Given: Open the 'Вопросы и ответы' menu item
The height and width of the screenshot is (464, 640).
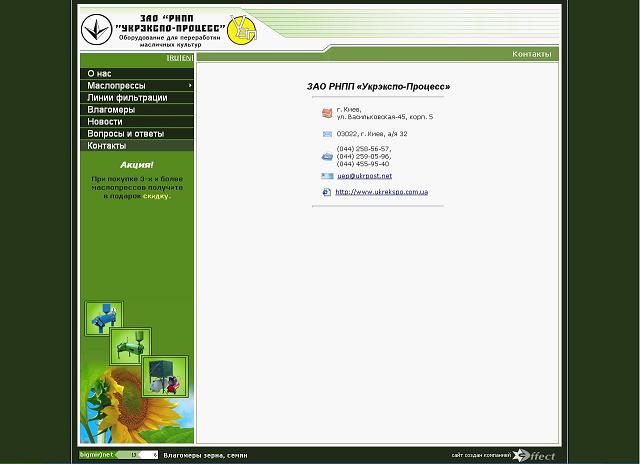Looking at the screenshot, I should (137, 133).
